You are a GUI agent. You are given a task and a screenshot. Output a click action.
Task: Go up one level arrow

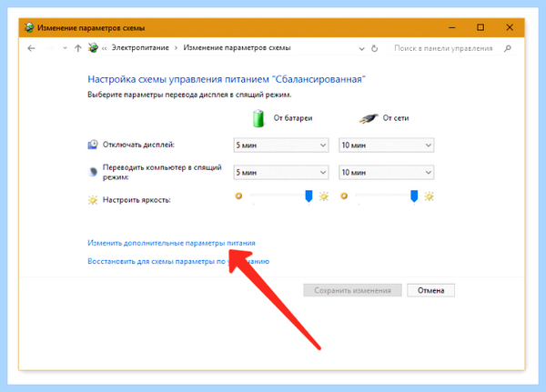click(78, 48)
